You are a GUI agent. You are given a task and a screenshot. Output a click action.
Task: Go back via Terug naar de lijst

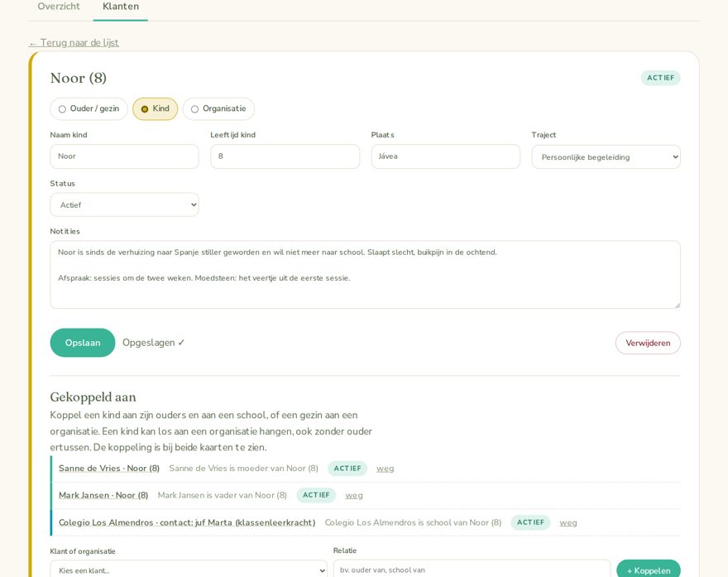pyautogui.click(x=74, y=43)
